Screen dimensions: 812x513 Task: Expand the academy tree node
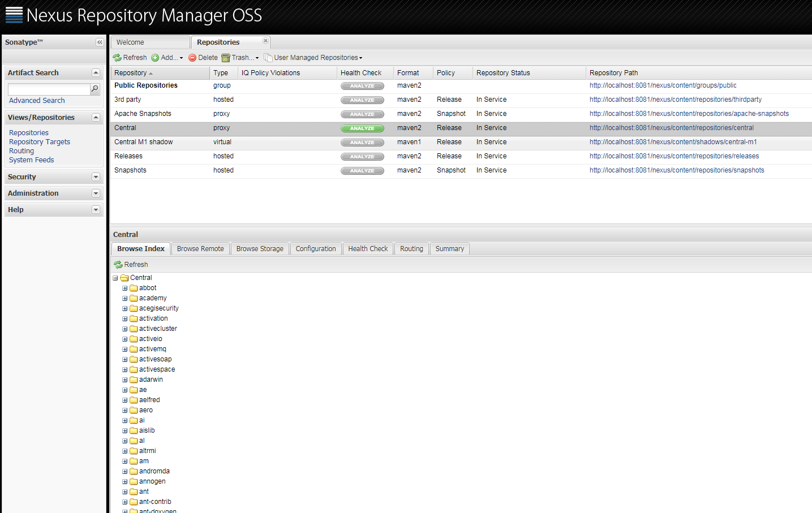coord(125,299)
